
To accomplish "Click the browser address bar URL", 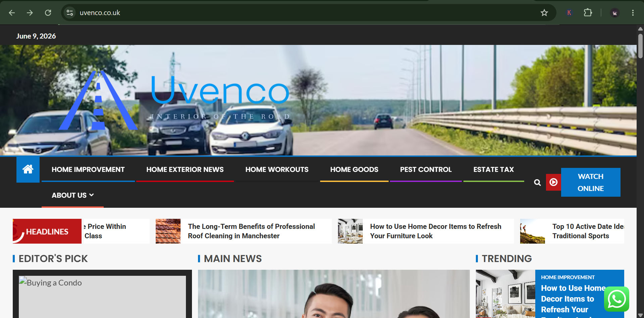I will coord(100,13).
